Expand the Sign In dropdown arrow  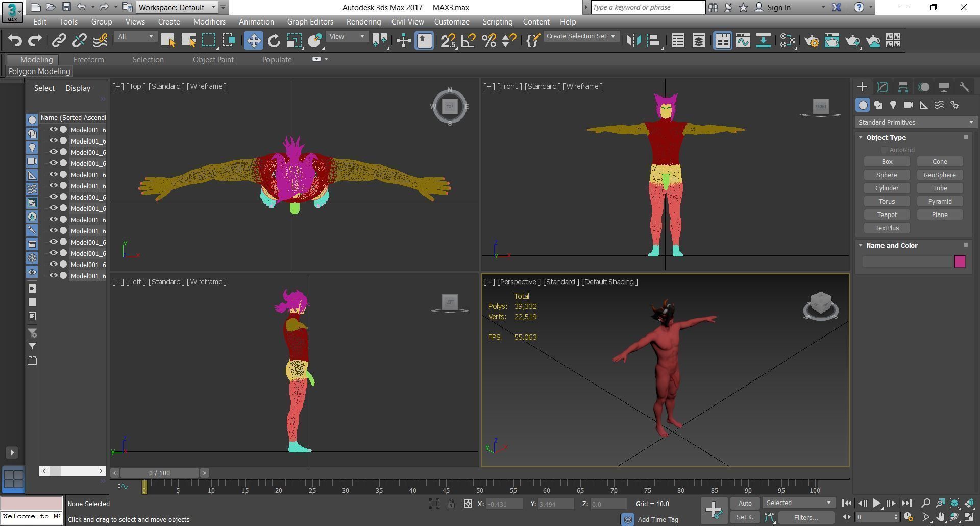tap(823, 7)
